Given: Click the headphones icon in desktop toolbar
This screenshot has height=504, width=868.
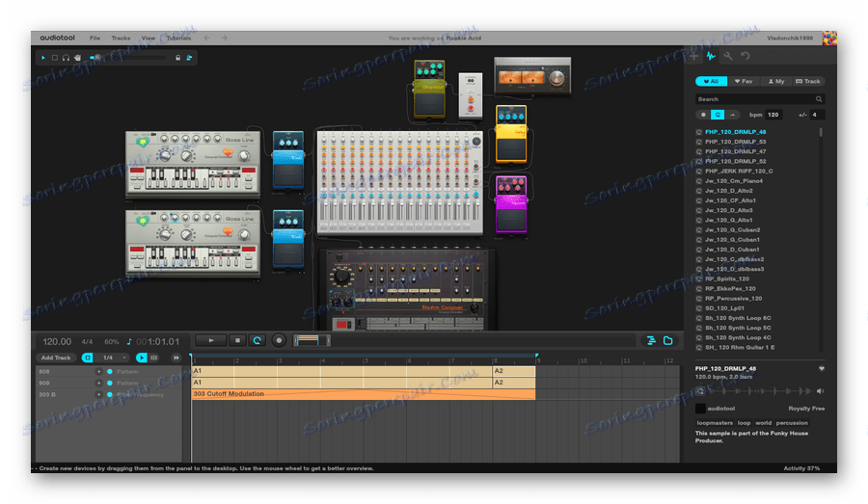Looking at the screenshot, I should pos(65,58).
